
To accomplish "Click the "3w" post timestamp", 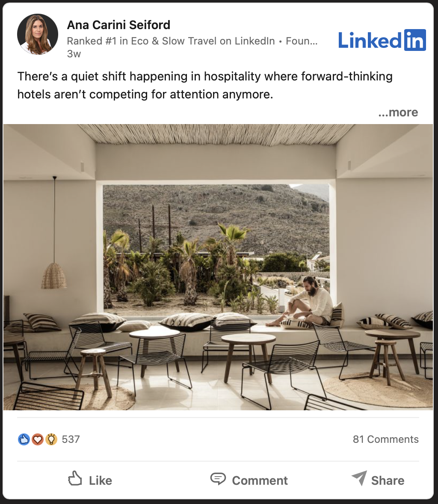I will tap(74, 53).
